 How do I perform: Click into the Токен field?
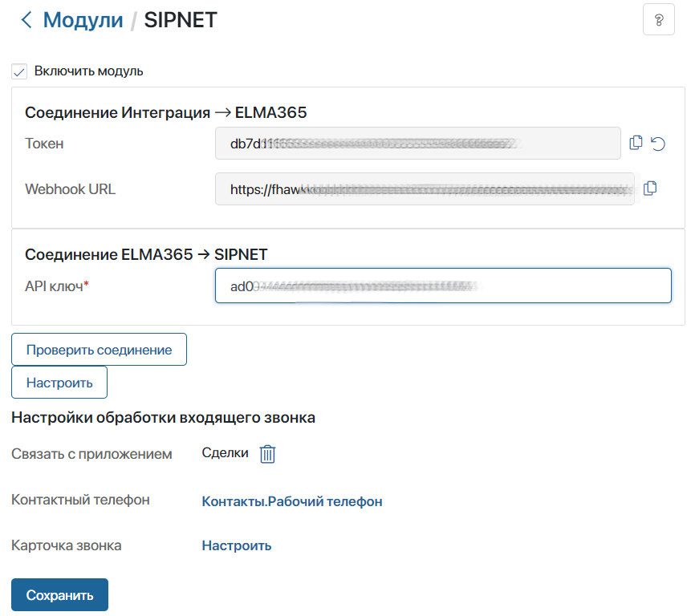click(x=418, y=143)
